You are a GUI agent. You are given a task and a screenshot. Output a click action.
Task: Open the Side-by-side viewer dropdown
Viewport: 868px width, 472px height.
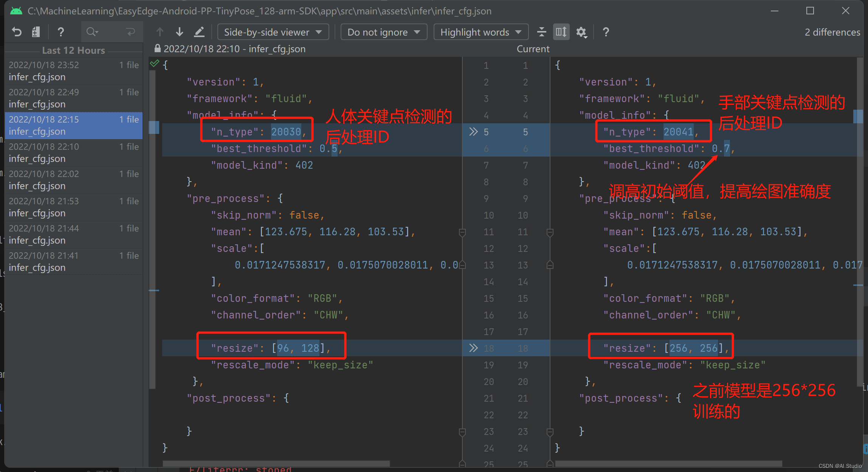[273, 32]
